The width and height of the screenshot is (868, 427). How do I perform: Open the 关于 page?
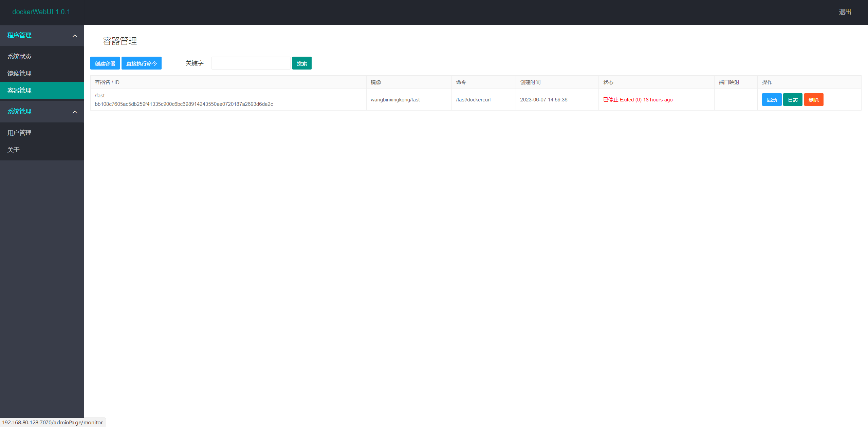pyautogui.click(x=13, y=150)
